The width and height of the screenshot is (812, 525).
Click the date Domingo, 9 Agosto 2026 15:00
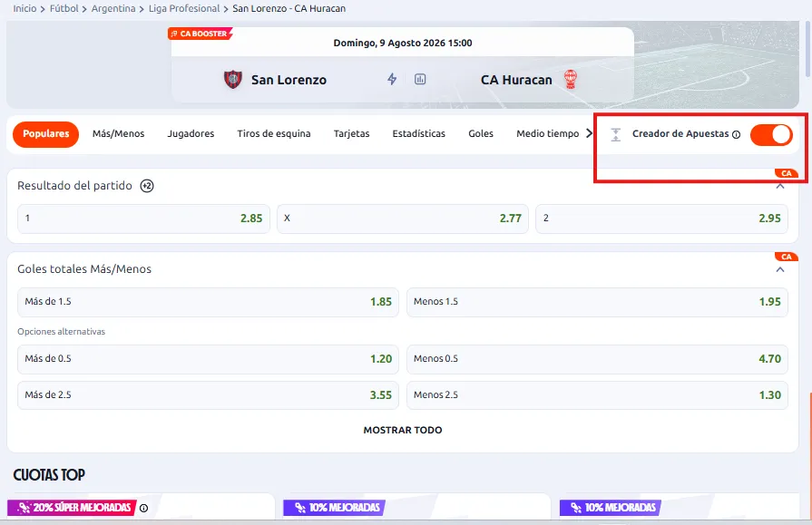[403, 43]
